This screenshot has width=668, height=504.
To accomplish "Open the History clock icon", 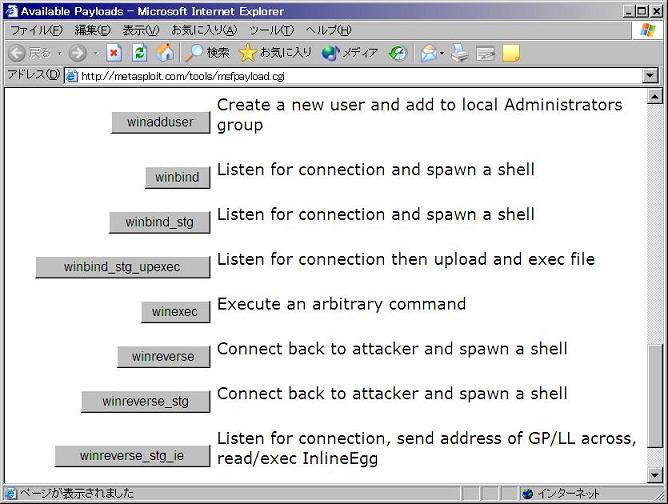I will [x=398, y=53].
